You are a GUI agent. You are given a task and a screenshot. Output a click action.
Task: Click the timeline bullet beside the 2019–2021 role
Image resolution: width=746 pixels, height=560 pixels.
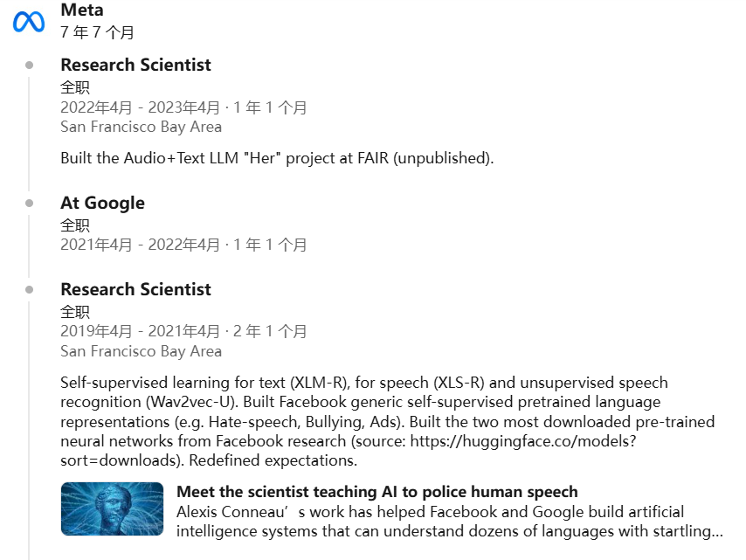(30, 289)
